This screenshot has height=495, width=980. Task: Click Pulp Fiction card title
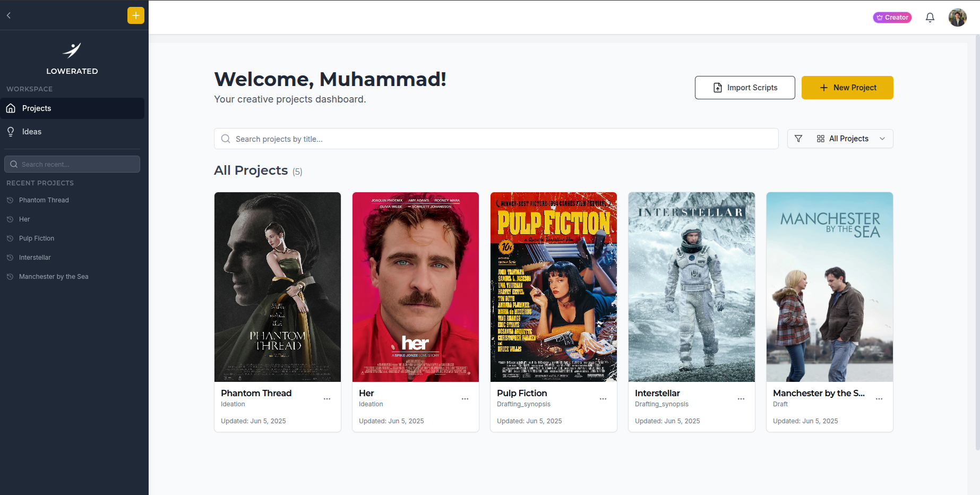(x=522, y=393)
